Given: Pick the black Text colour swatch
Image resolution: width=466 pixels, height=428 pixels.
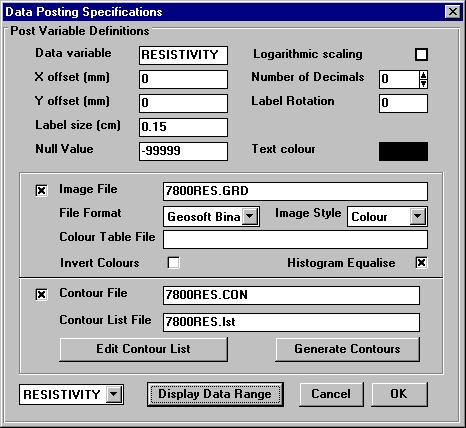Looking at the screenshot, I should coord(403,152).
